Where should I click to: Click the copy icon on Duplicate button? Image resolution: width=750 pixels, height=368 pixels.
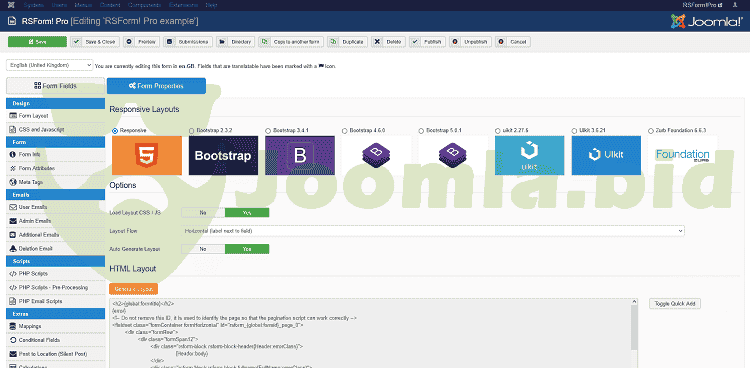tap(333, 42)
